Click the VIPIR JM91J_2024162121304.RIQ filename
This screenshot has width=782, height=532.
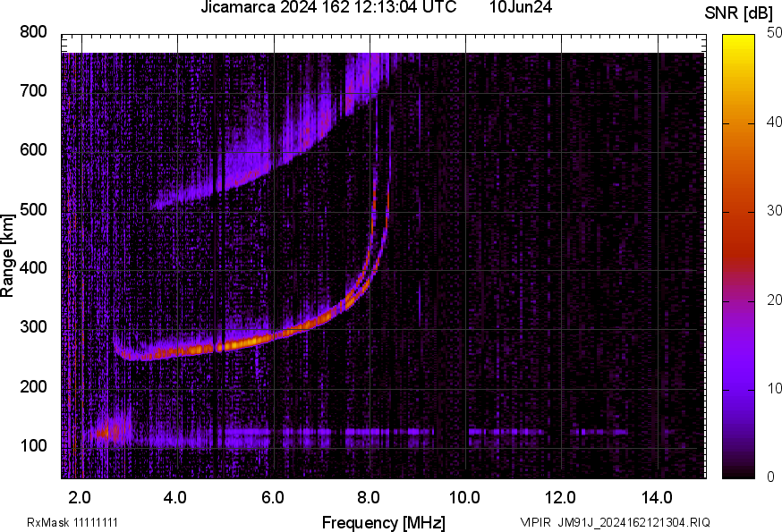click(615, 522)
